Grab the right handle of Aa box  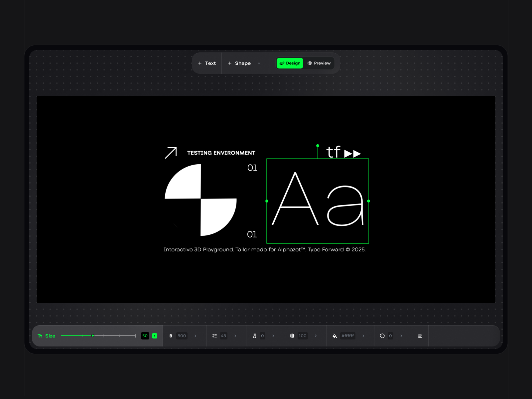[x=368, y=201]
